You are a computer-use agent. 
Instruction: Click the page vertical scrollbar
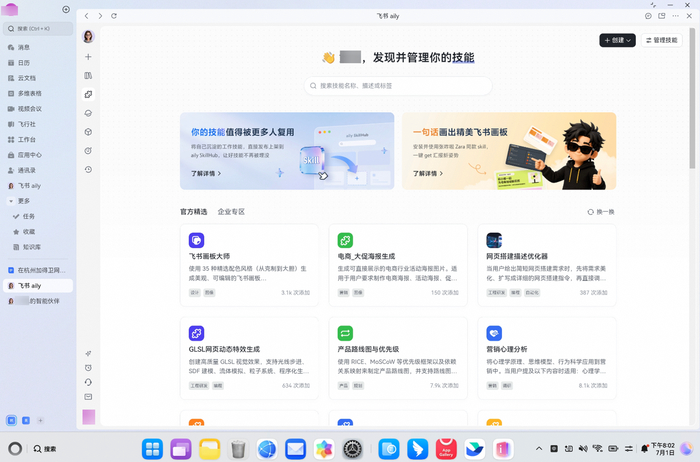point(692,98)
